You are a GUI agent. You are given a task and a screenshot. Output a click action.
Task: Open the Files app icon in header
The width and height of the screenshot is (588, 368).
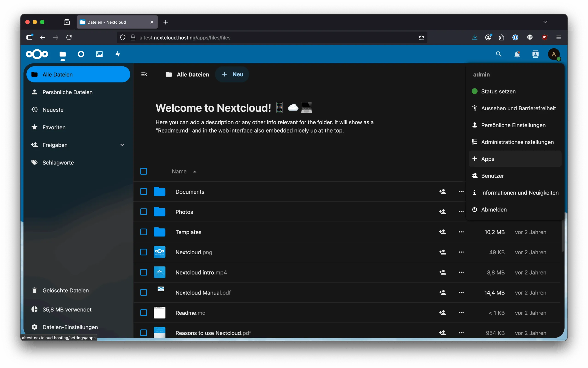[62, 54]
